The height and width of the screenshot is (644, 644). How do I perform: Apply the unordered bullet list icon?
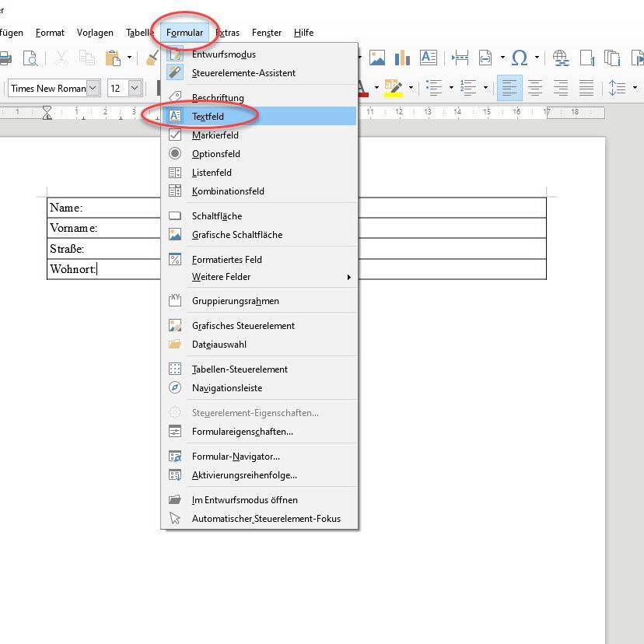(x=434, y=87)
